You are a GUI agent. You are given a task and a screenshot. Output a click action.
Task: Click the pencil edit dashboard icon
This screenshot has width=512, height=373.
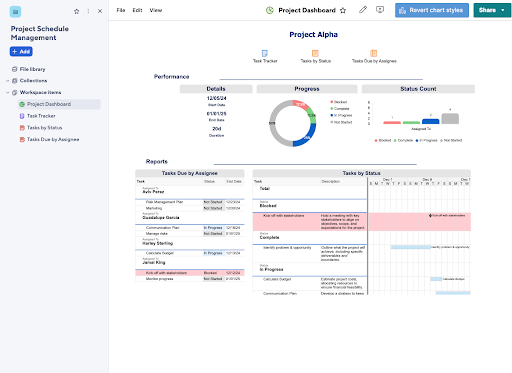pos(363,10)
